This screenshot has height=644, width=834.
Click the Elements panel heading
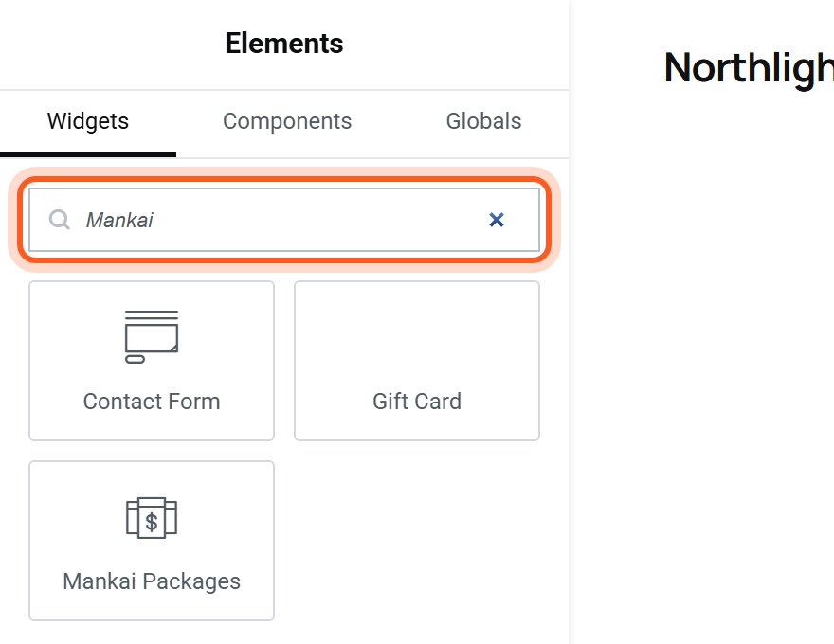click(x=284, y=43)
